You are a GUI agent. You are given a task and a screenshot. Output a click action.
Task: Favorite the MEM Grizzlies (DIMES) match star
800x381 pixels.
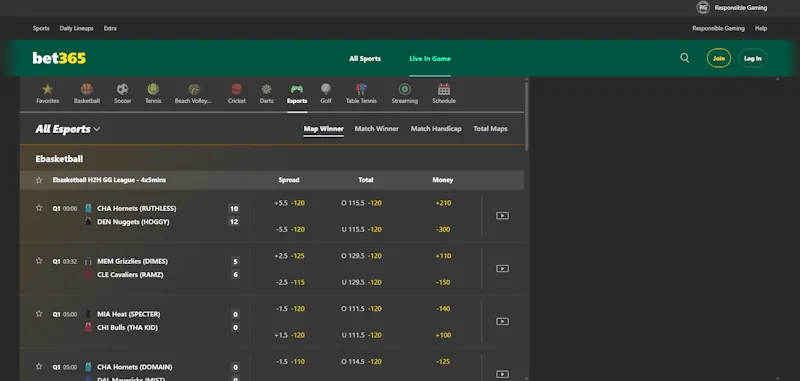click(x=39, y=261)
